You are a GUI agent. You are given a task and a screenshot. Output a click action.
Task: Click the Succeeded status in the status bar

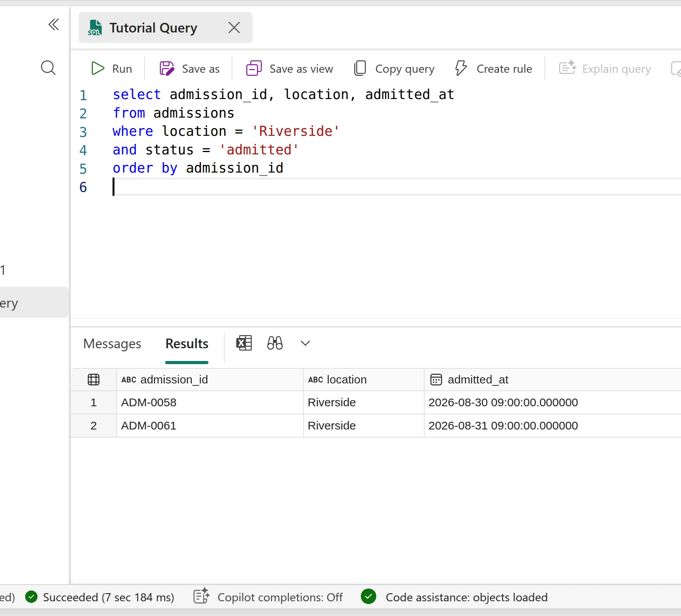click(100, 597)
